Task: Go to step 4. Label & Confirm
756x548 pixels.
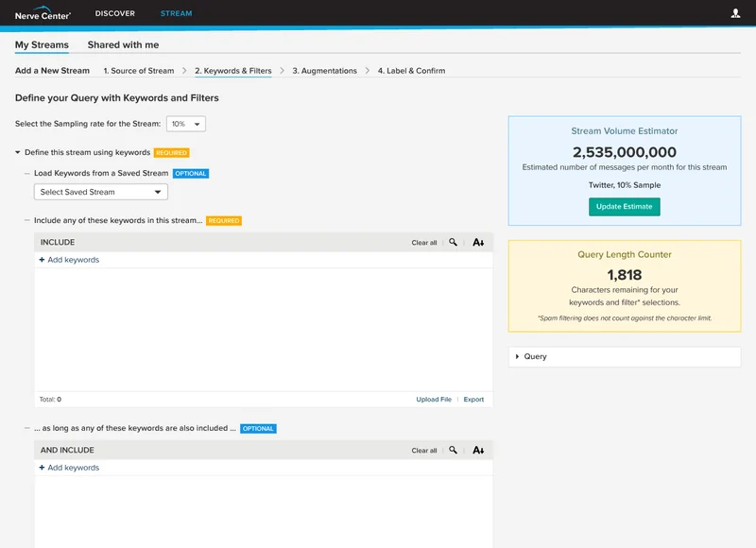Action: [x=411, y=71]
